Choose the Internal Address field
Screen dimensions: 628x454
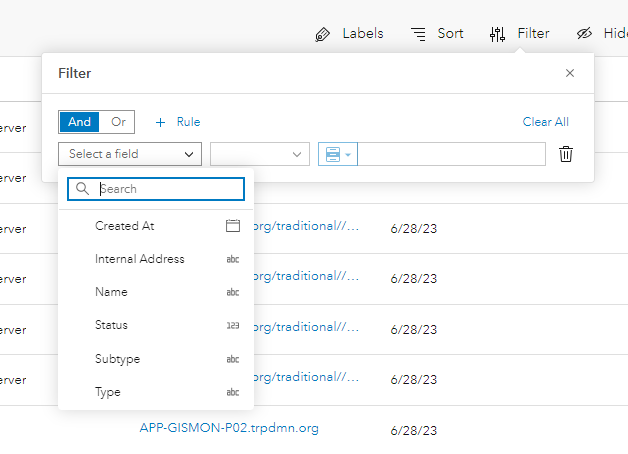140,259
